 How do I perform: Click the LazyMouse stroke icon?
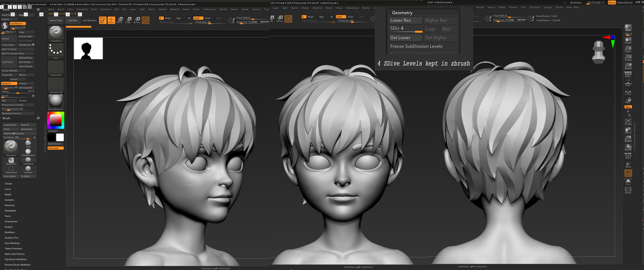coord(5,25)
